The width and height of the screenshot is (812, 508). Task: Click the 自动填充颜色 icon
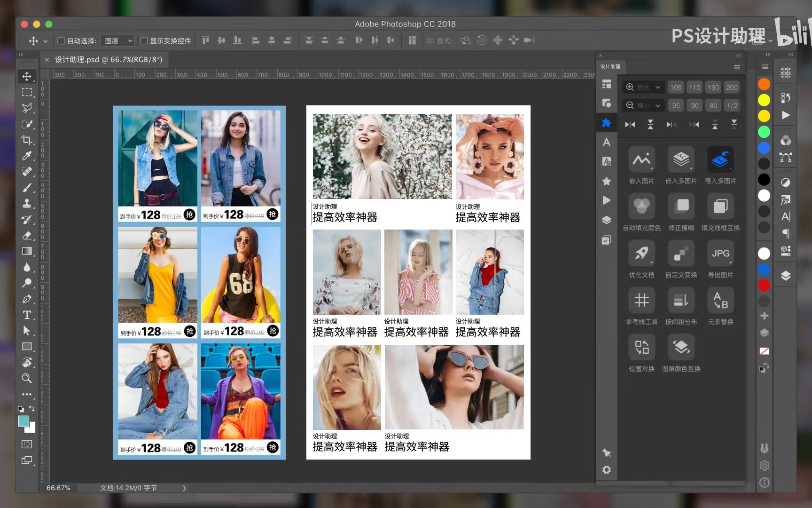(x=641, y=206)
